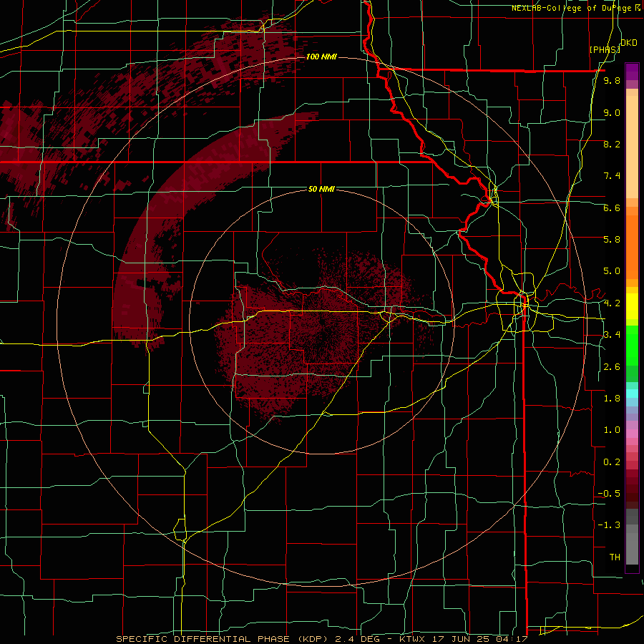
Task: Click the light peach segment of color bar
Action: pos(632,147)
